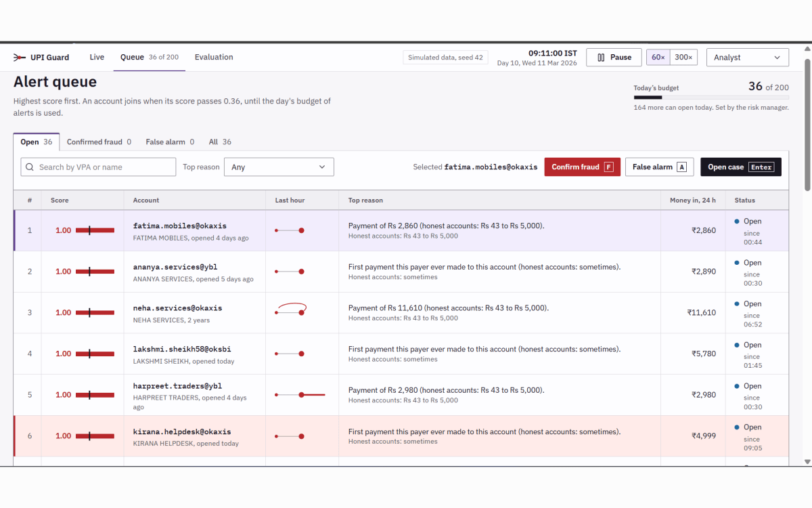Show the Confirmed fraud tab

[99, 142]
